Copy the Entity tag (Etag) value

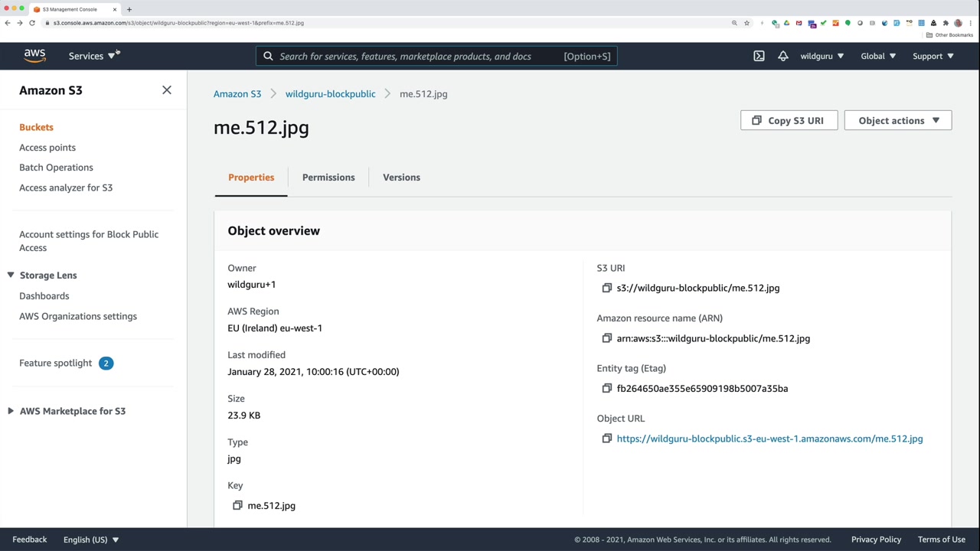(x=607, y=388)
